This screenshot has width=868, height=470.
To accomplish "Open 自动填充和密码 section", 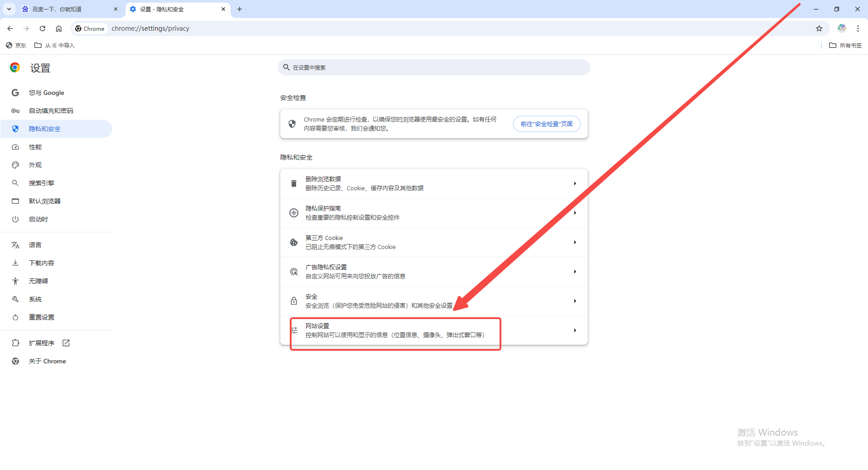I will [x=56, y=111].
